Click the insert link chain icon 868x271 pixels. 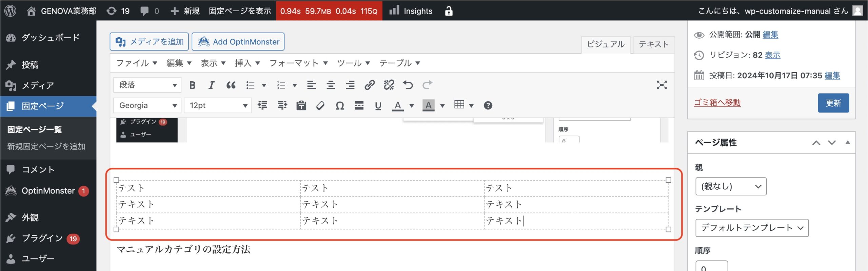(x=369, y=85)
